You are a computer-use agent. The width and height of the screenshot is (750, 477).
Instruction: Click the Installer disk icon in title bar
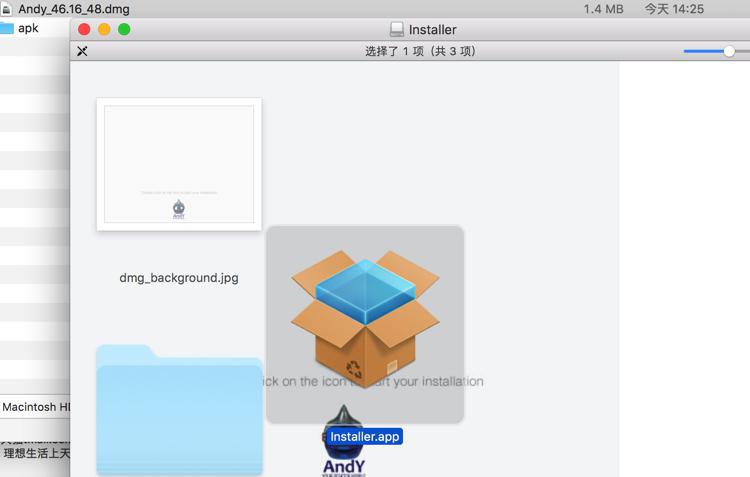coord(397,30)
